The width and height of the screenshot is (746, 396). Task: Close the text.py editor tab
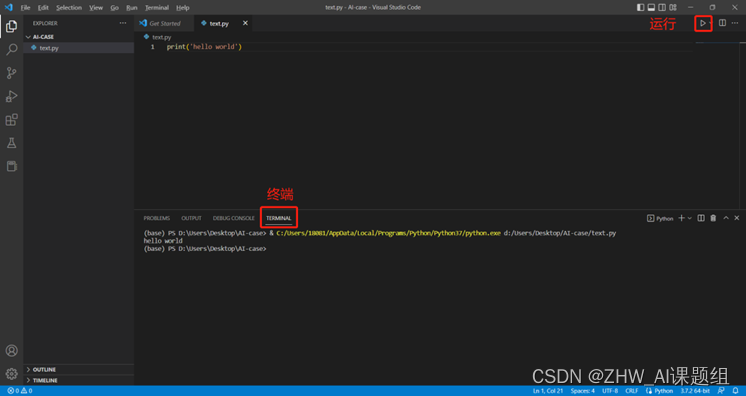click(245, 23)
